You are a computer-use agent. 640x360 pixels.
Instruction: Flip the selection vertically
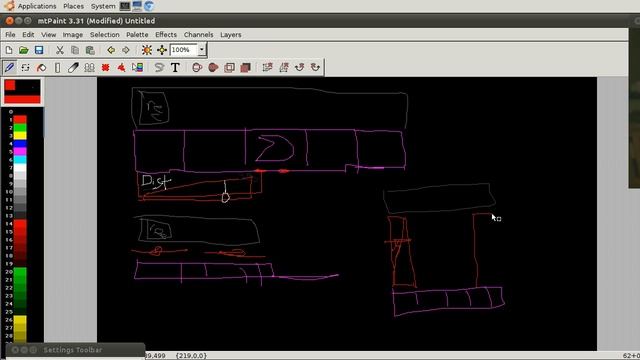(x=267, y=67)
